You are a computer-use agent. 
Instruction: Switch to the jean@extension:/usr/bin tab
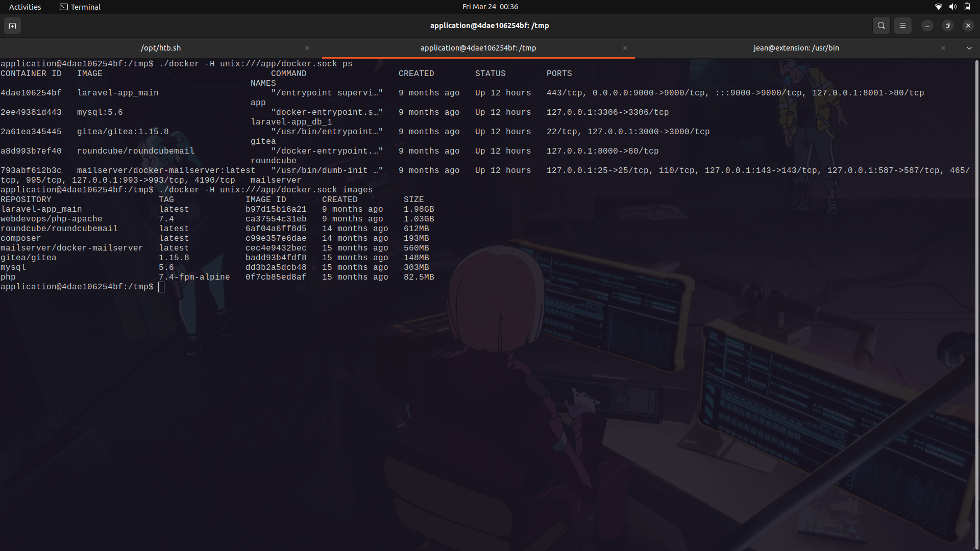pos(795,47)
